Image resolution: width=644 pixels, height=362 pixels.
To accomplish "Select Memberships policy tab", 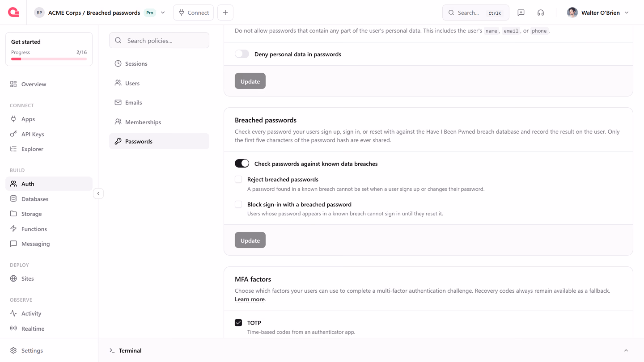I will tap(159, 122).
